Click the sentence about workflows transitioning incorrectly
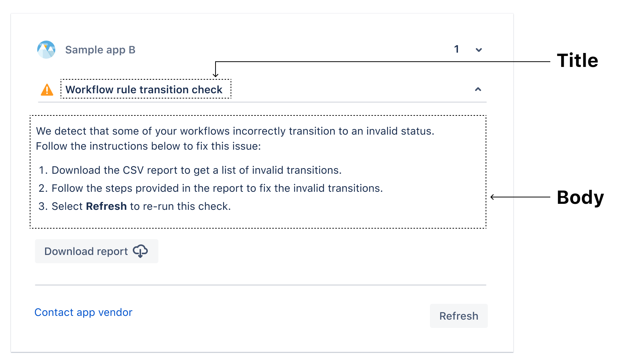The width and height of the screenshot is (618, 364). pos(235,131)
